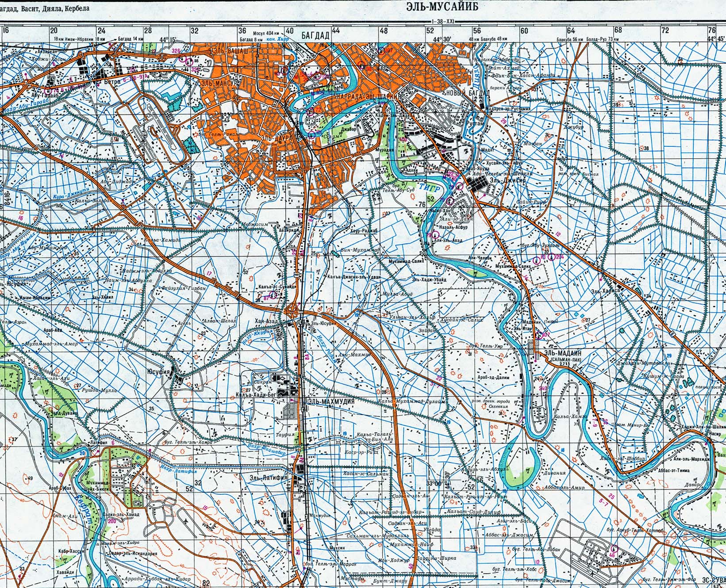
Task: Click the "Баакуба 56 км" margin note
Action: click(571, 39)
